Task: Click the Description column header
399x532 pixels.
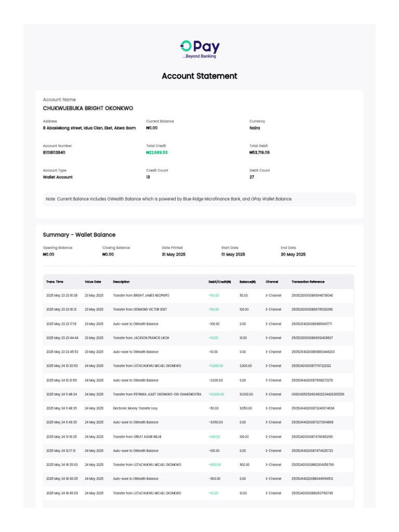Action: pyautogui.click(x=121, y=282)
